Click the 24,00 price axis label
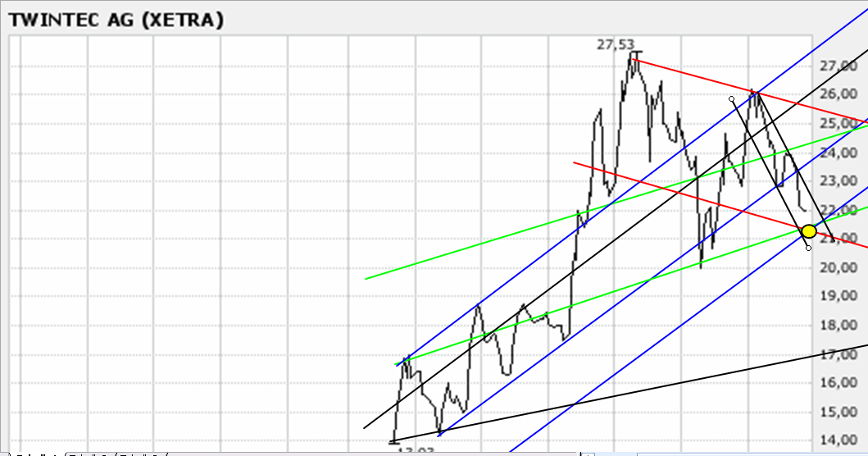The image size is (868, 456). pos(838,153)
